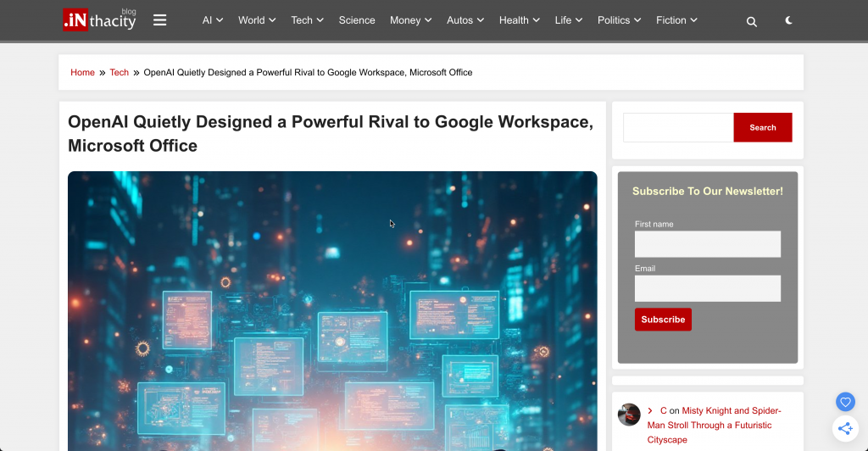Open the Politics menu

click(619, 20)
